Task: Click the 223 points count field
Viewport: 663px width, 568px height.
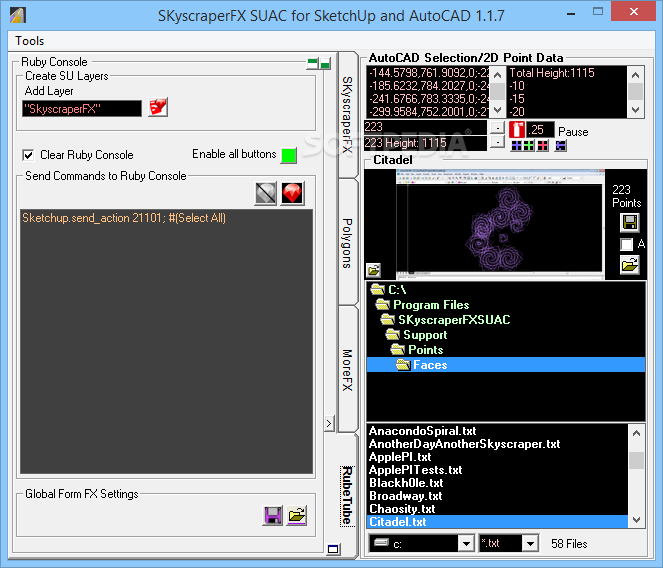Action: [425, 127]
